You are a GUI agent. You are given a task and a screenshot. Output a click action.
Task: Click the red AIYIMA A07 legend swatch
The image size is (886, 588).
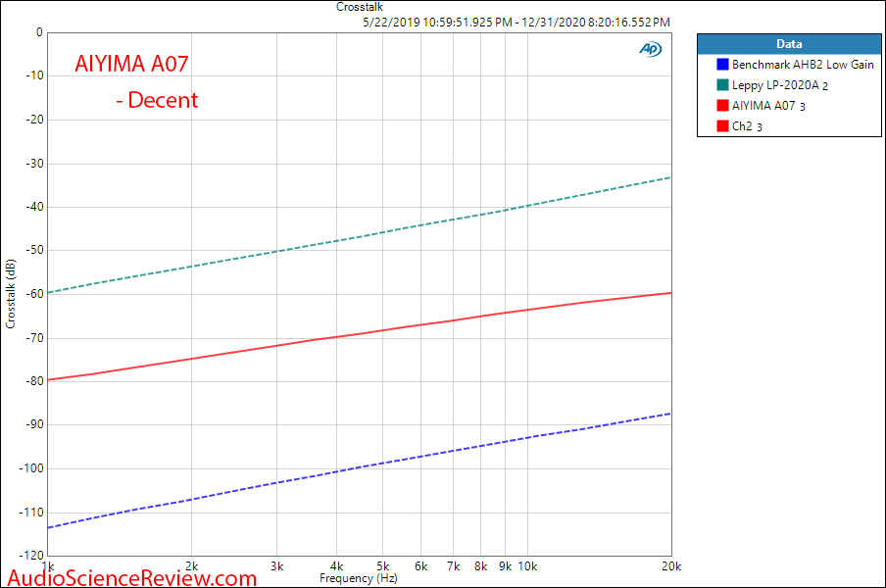[722, 105]
